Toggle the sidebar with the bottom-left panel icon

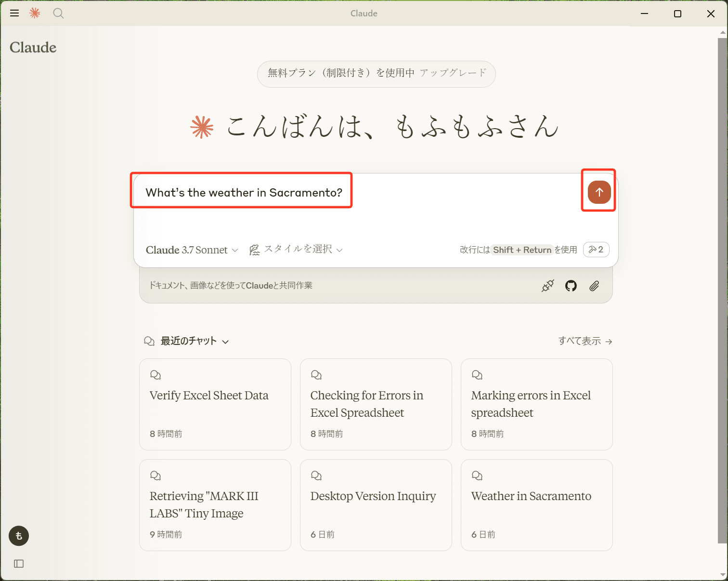[18, 564]
